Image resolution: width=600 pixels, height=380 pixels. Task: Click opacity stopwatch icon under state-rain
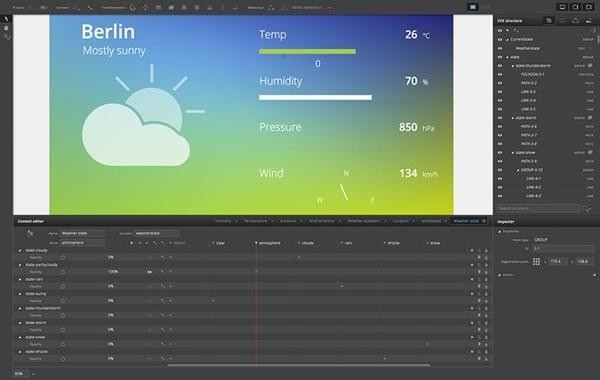(x=63, y=286)
